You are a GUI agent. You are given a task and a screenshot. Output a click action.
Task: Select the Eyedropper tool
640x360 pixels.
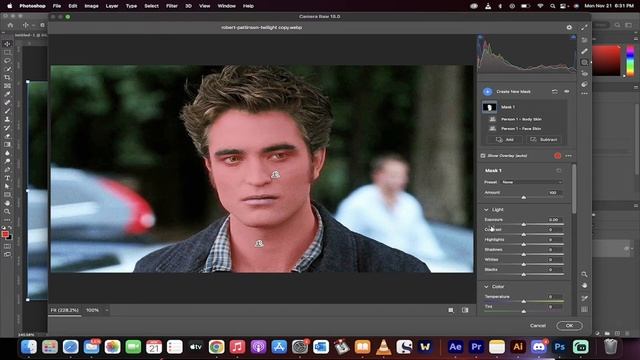click(7, 94)
